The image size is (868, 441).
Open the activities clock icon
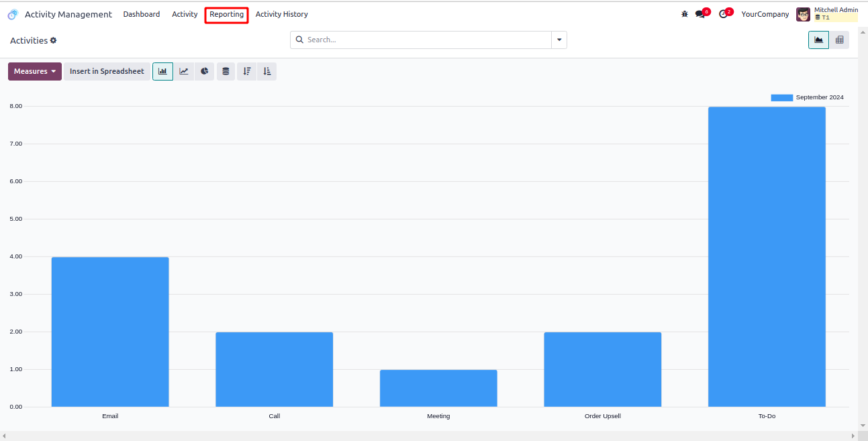[725, 13]
